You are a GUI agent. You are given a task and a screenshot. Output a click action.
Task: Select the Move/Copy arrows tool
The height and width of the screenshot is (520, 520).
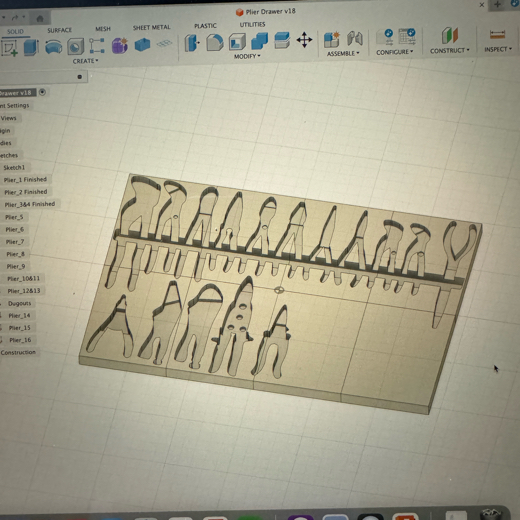pos(304,40)
